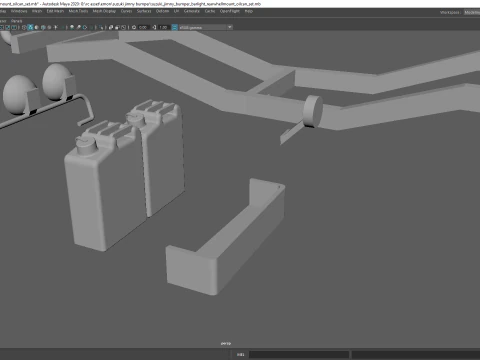This screenshot has width=480, height=360.
Task: Select the cylinder on the frame rail
Action: pyautogui.click(x=313, y=111)
